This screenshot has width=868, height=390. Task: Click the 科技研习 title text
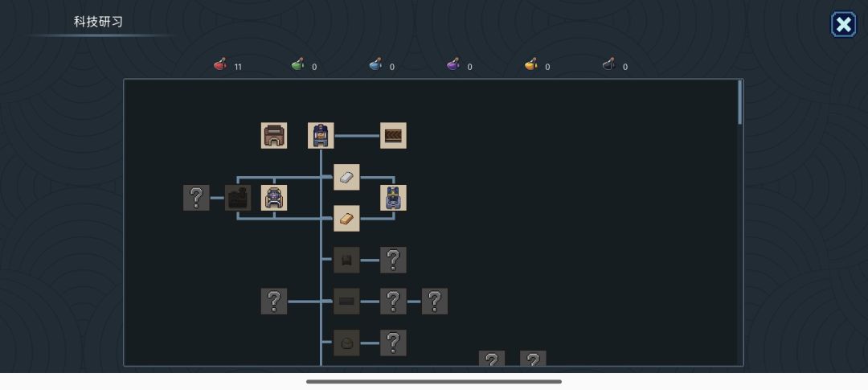99,23
